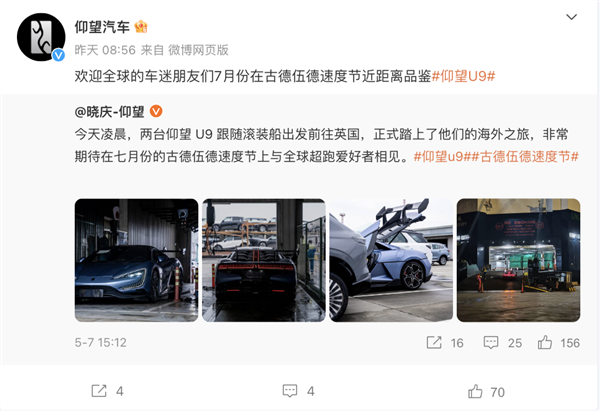This screenshot has height=411, width=600.
Task: View U9 rear taillight photo thumbnail
Action: coord(264,260)
